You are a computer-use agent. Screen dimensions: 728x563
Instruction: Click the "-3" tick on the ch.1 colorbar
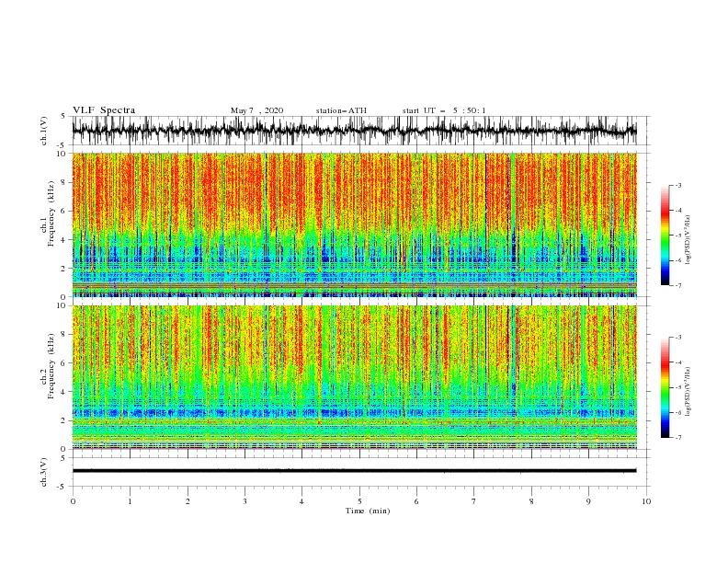[677, 185]
